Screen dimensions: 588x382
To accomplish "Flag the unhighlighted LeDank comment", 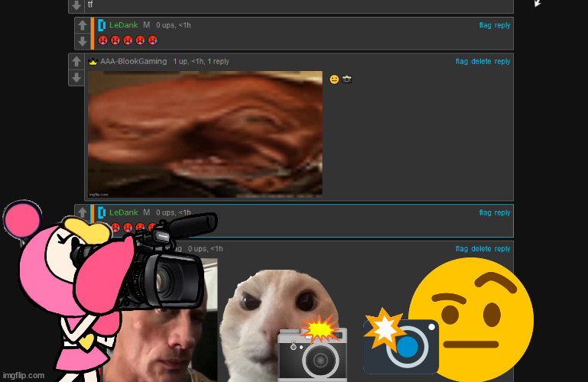I will point(485,25).
